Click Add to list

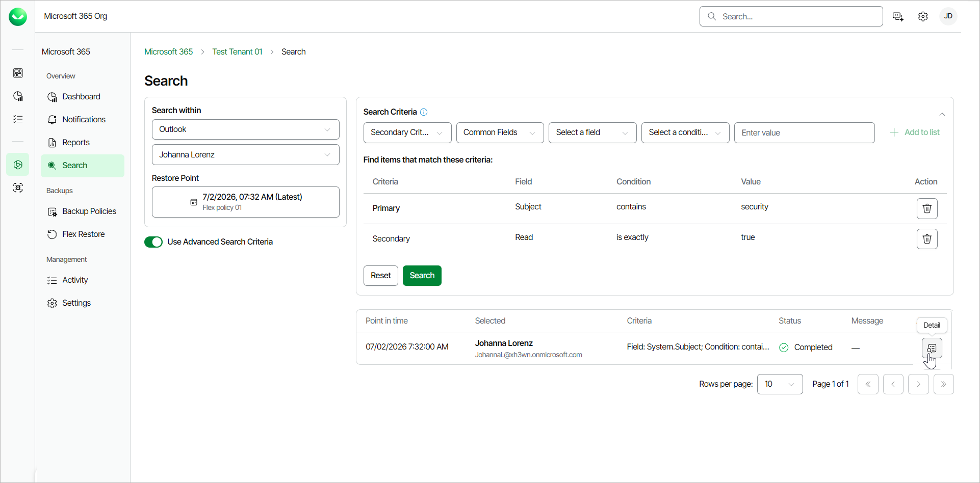pos(915,132)
